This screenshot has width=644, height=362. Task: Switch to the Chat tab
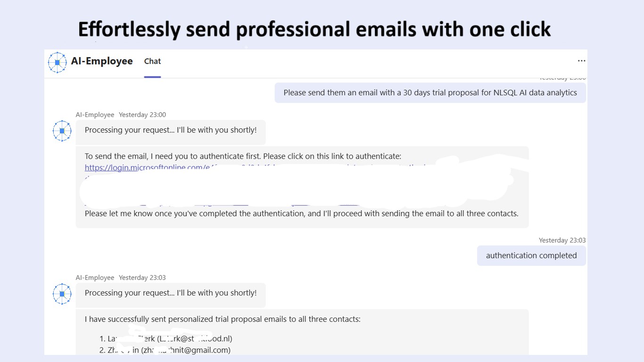[x=152, y=61]
